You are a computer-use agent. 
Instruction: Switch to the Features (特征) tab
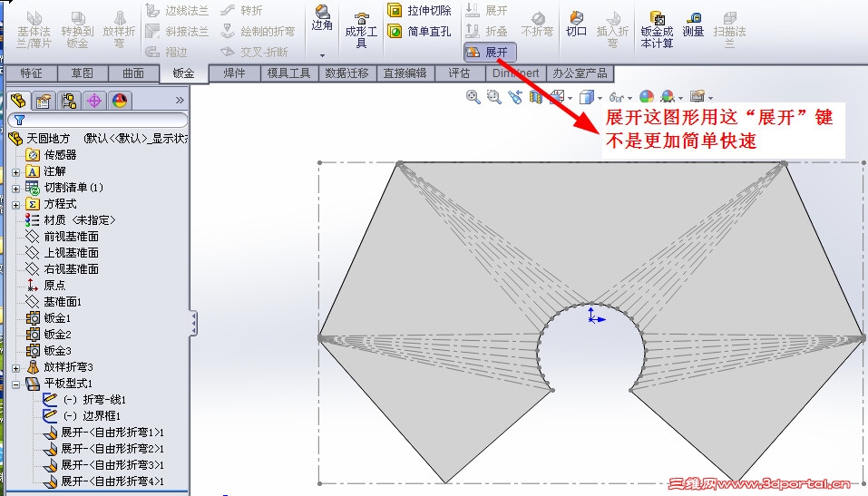(31, 73)
